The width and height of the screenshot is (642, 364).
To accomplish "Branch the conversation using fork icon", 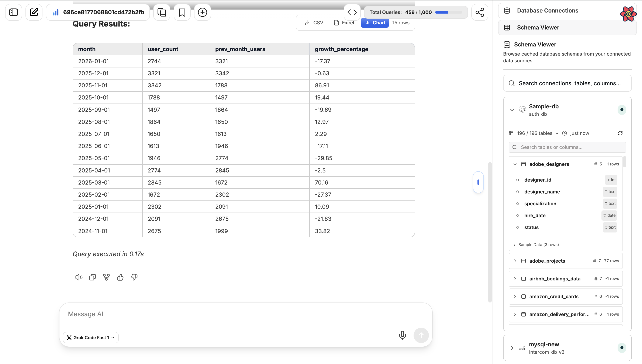I will tap(106, 277).
